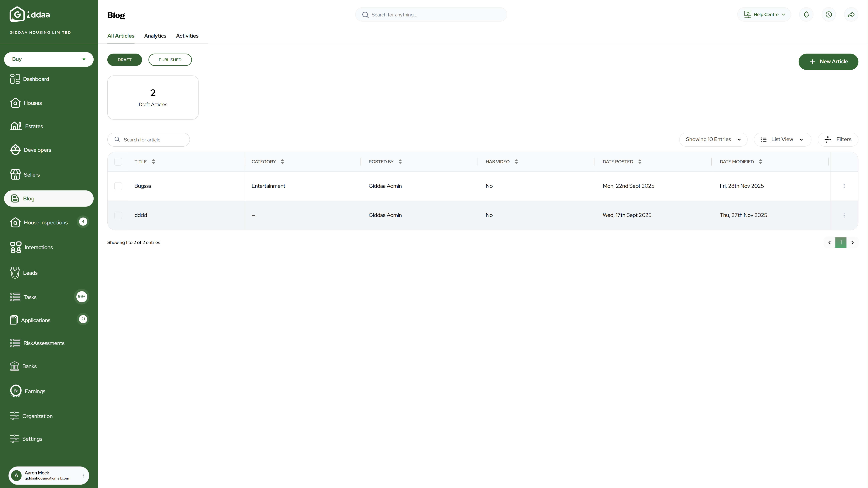Open the Leads section
Screen dimensions: 868x488
coord(31,272)
